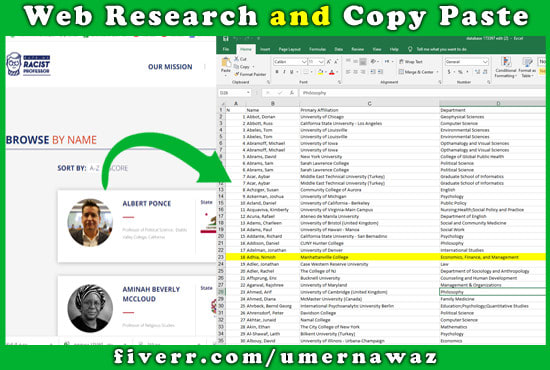Image resolution: width=550 pixels, height=370 pixels.
Task: Click the Decrease Decimal icon
Action: click(x=485, y=72)
